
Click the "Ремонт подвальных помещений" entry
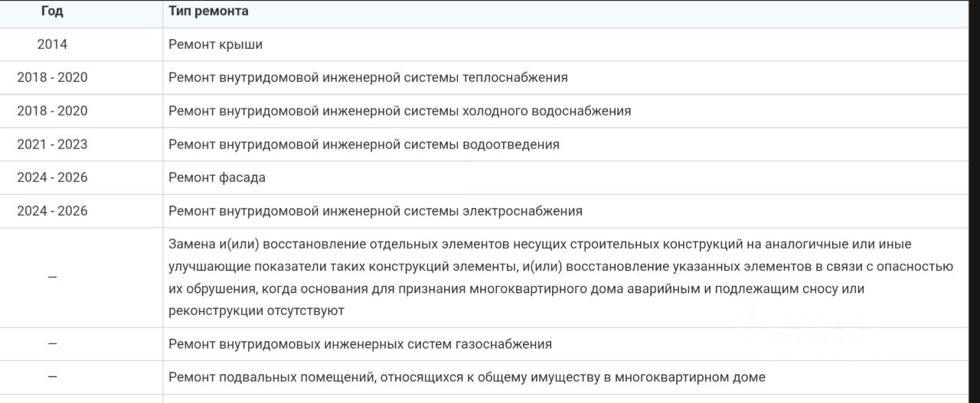pyautogui.click(x=466, y=377)
